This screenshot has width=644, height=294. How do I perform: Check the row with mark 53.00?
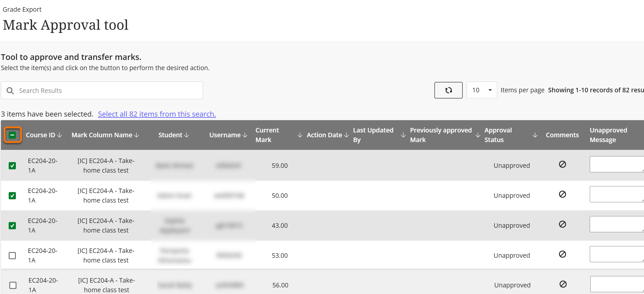pos(12,256)
